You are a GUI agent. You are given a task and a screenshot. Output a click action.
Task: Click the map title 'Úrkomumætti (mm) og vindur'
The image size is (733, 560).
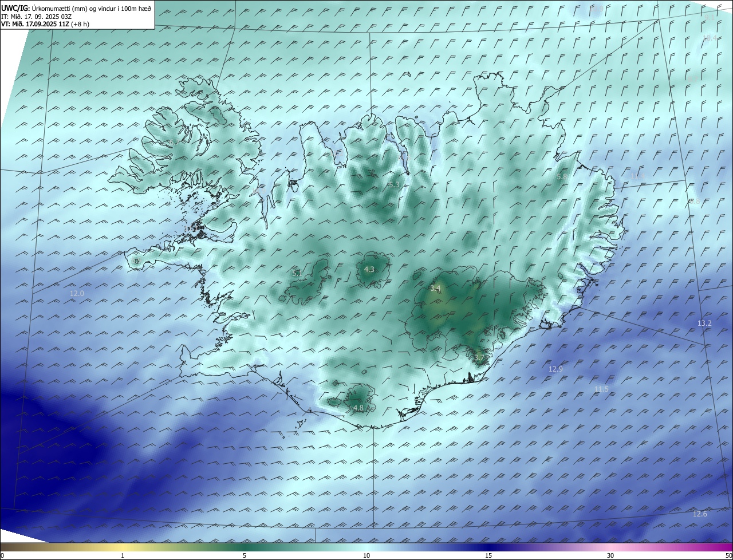[74, 8]
